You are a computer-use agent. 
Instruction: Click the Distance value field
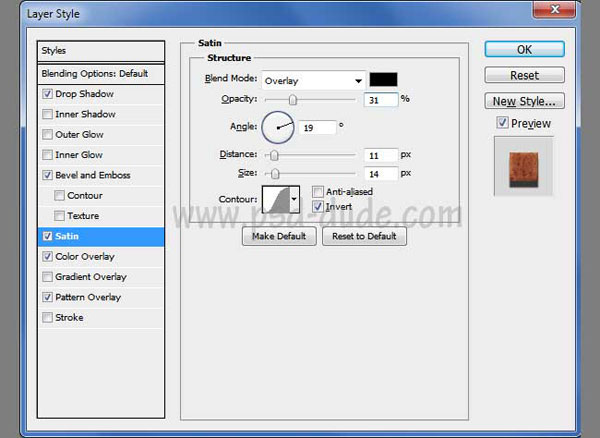[381, 155]
